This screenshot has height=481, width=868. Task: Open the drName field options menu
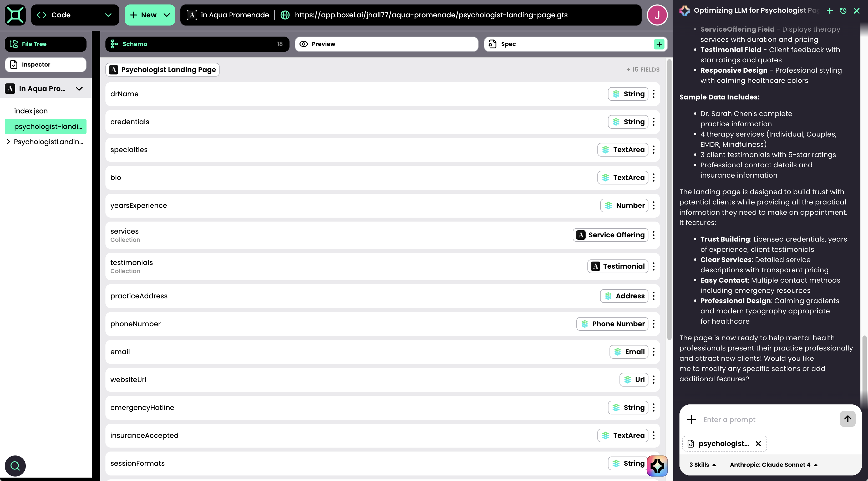click(654, 94)
